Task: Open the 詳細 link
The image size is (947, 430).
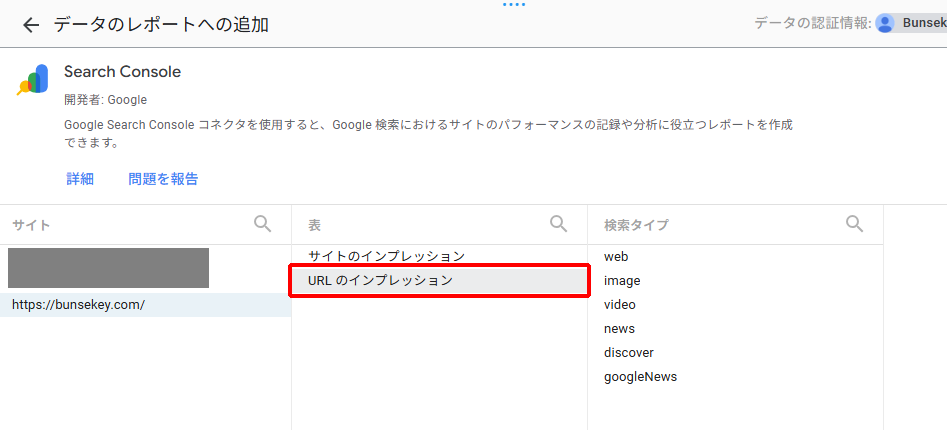Action: coord(80,179)
